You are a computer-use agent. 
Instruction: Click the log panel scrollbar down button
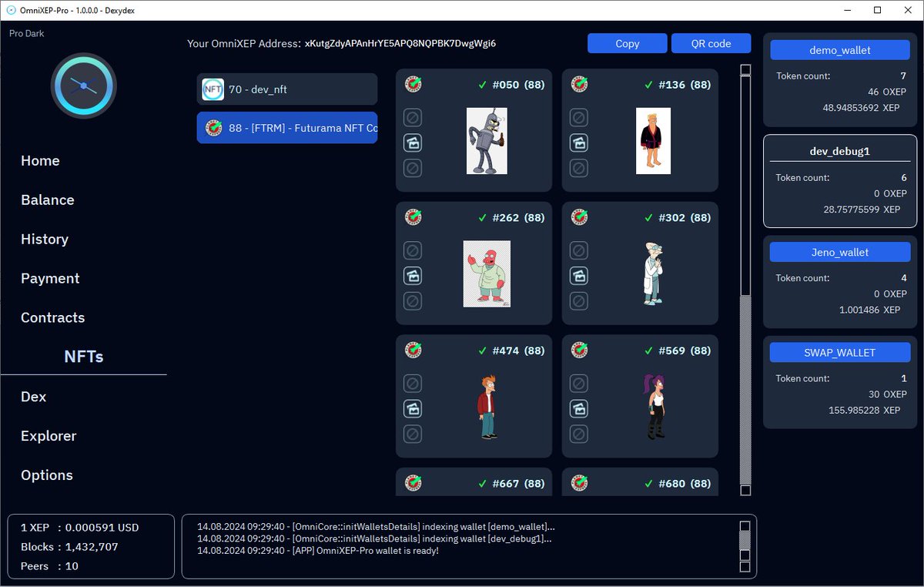point(745,566)
